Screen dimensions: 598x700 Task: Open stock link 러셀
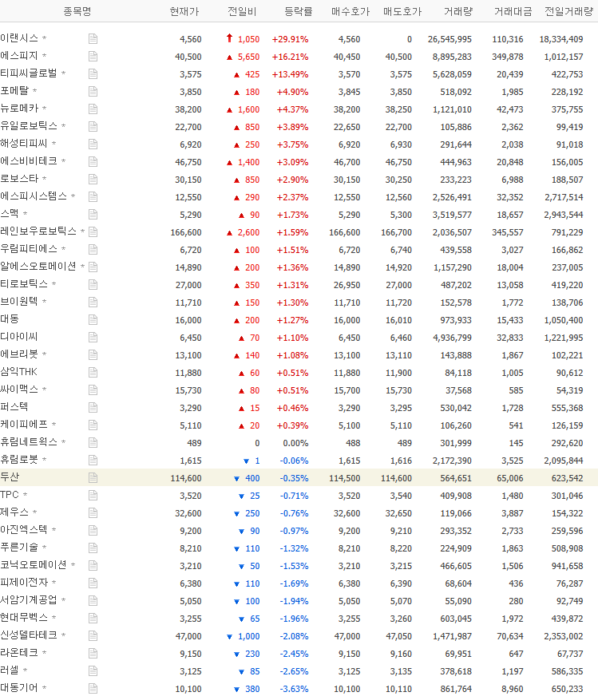pos(10,670)
